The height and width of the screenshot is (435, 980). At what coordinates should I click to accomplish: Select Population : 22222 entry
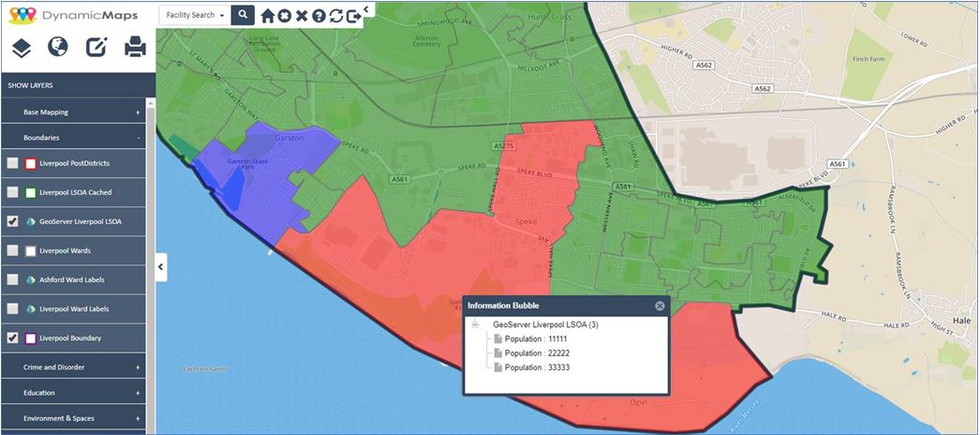pyautogui.click(x=537, y=353)
